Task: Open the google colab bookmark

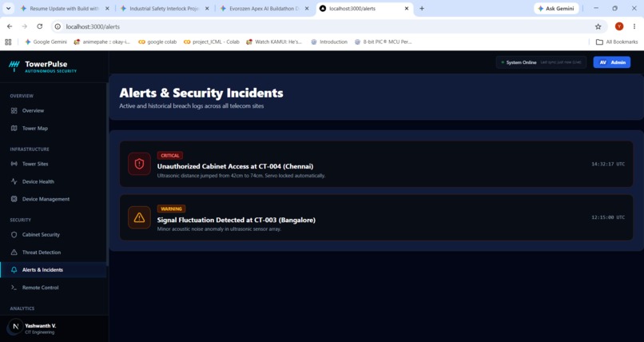Action: [x=157, y=42]
